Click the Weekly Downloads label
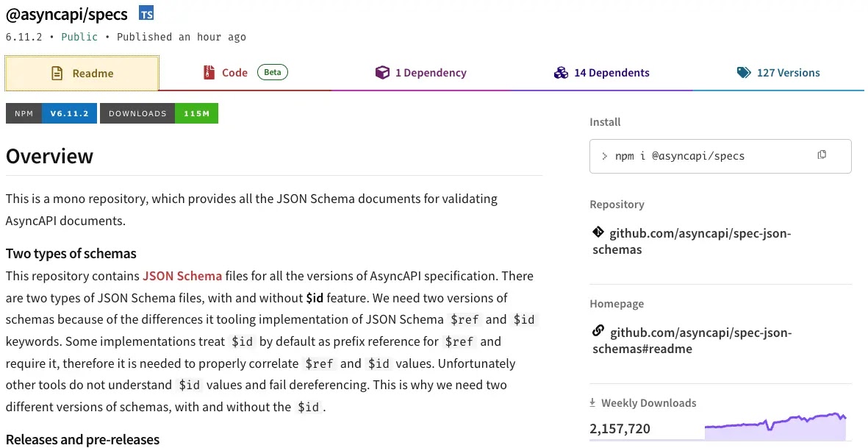 click(x=649, y=402)
